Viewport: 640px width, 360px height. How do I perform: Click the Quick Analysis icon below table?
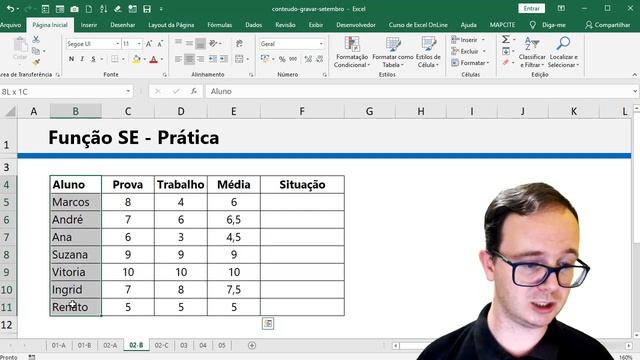click(268, 324)
